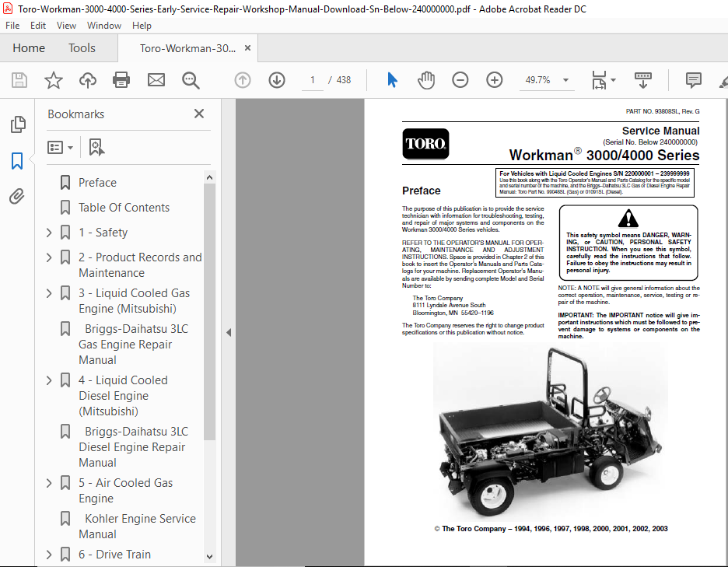Activate the Selection arrow tool
This screenshot has width=728, height=567.
[392, 80]
